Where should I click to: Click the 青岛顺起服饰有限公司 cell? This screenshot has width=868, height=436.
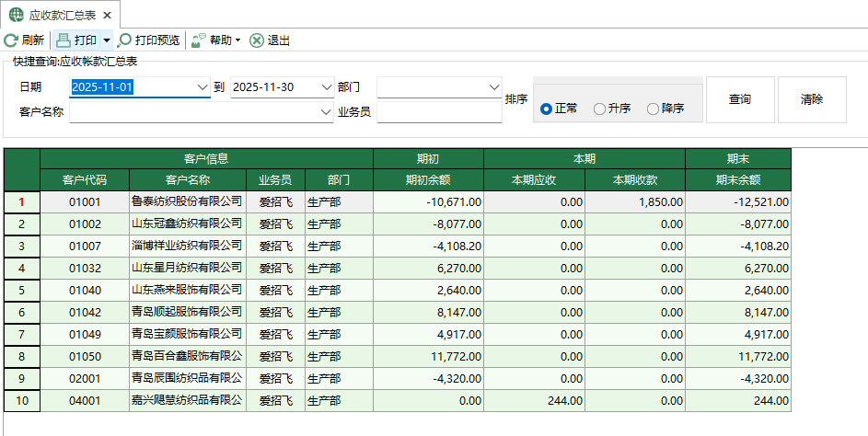[188, 313]
